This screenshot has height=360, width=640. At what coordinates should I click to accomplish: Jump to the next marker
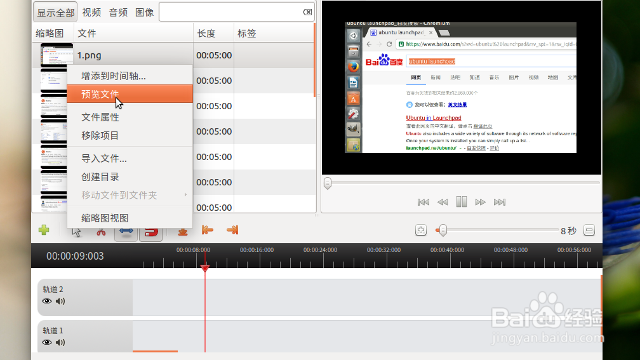coord(232,230)
